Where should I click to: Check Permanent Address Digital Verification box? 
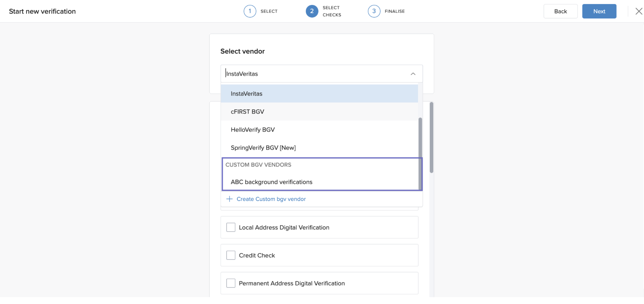(x=230, y=283)
